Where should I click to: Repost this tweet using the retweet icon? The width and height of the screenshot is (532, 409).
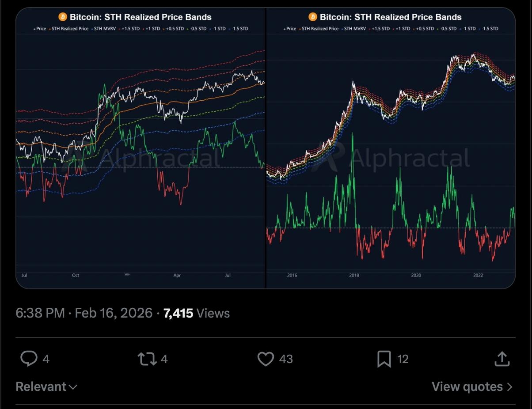pos(147,359)
